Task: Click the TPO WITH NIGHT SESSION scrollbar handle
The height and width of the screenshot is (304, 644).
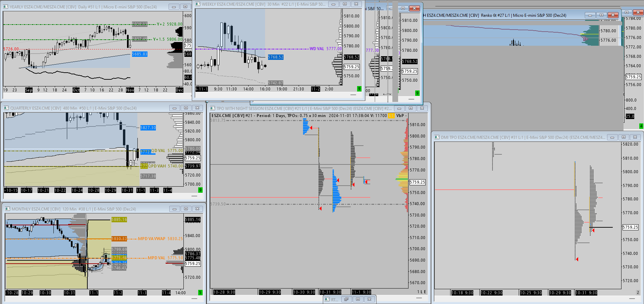Action: pyautogui.click(x=419, y=298)
